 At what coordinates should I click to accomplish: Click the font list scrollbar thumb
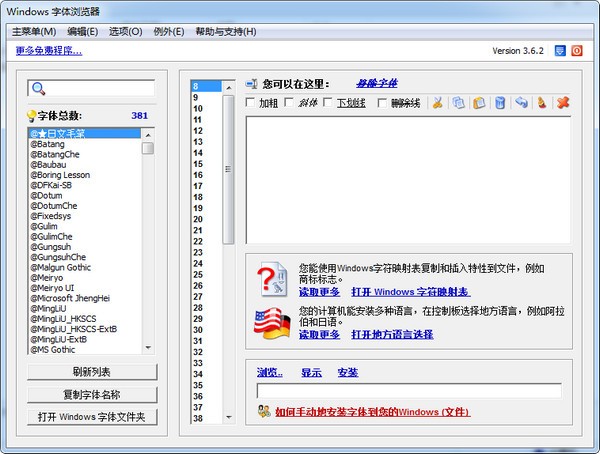148,148
